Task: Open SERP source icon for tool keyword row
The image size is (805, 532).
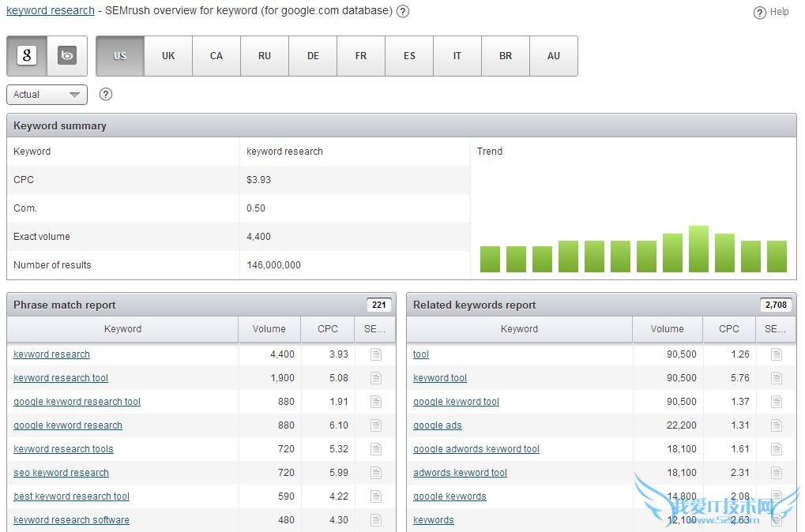Action: click(x=777, y=354)
